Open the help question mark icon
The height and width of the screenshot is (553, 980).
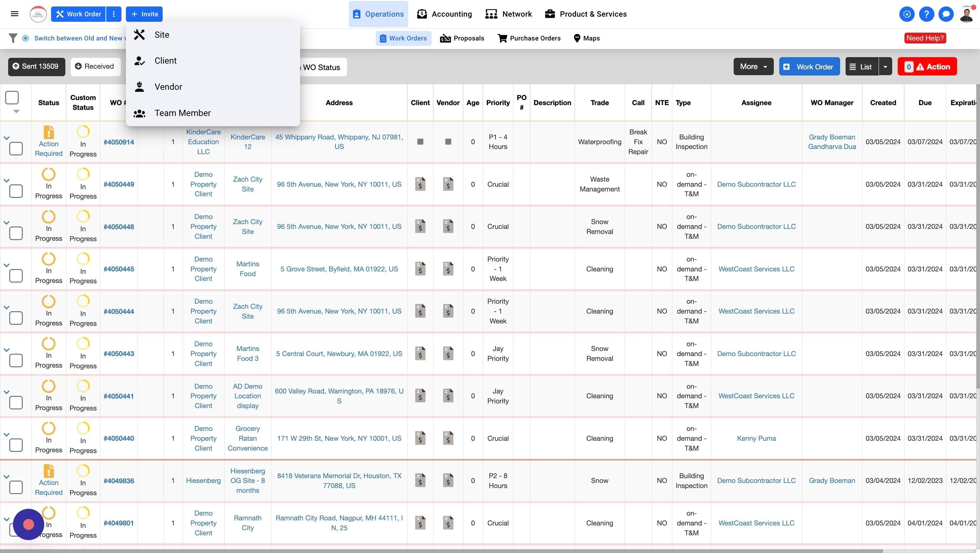(926, 14)
